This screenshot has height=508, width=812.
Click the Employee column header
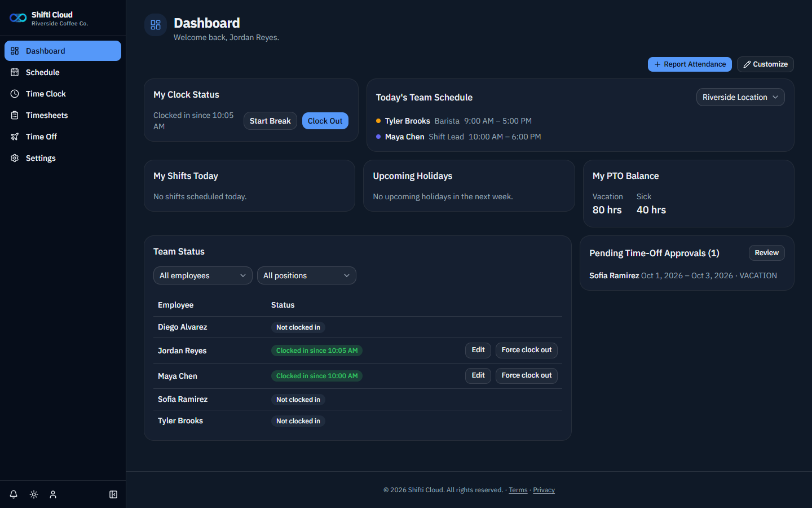176,305
